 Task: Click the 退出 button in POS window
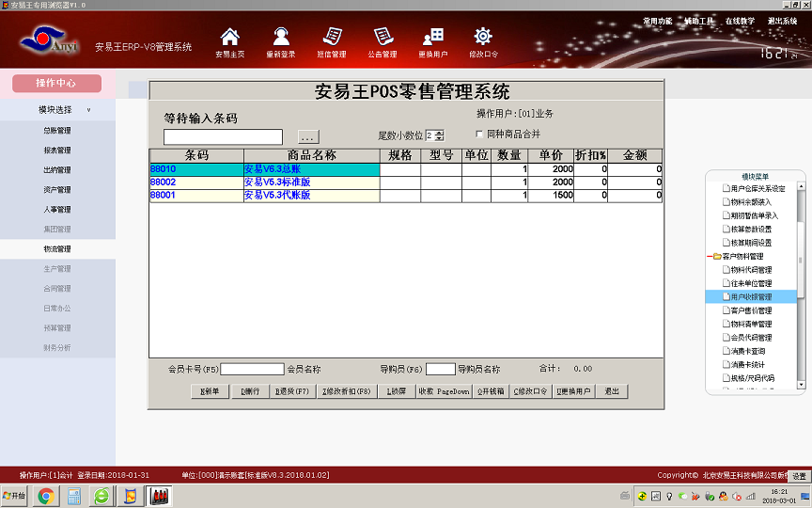pos(612,391)
